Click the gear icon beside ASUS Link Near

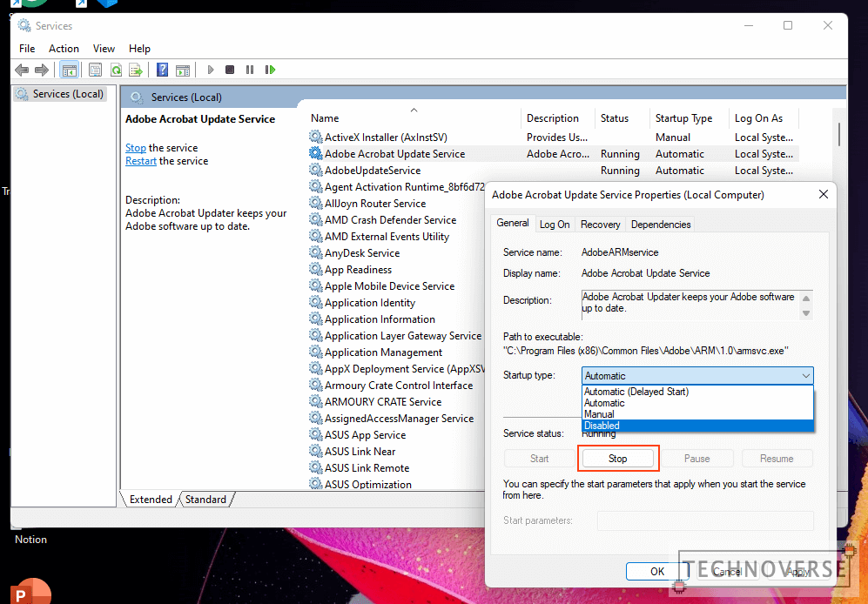(315, 451)
